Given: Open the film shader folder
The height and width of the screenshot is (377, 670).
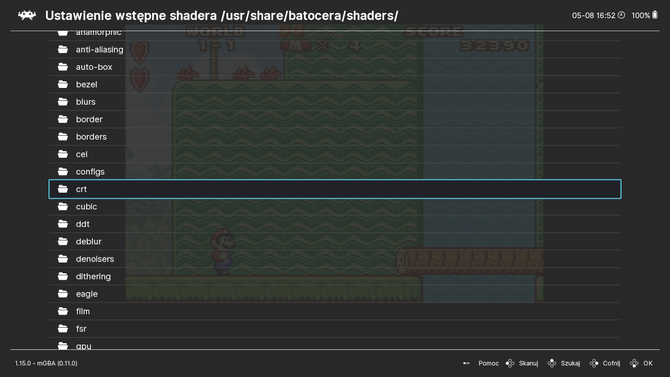Looking at the screenshot, I should [x=335, y=311].
